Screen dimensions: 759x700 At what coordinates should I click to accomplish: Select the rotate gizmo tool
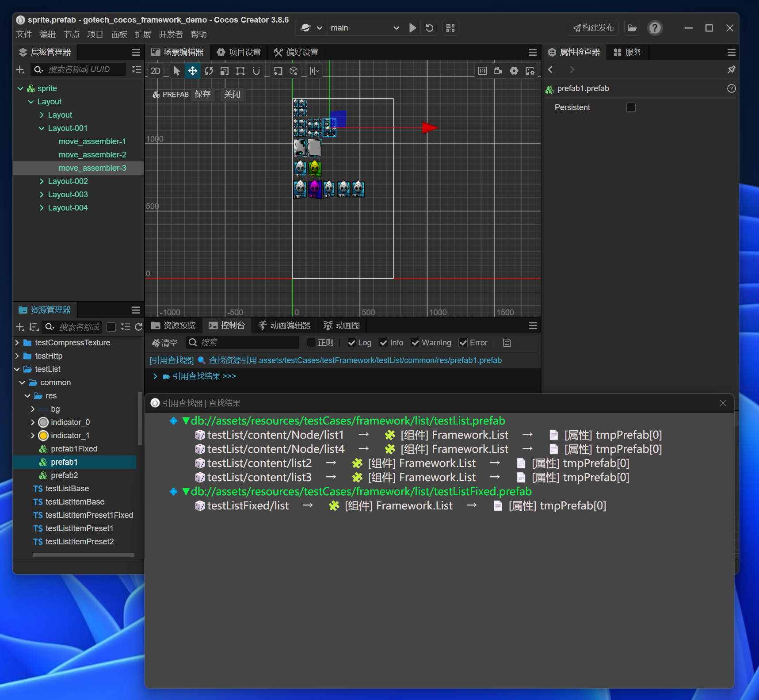click(209, 71)
